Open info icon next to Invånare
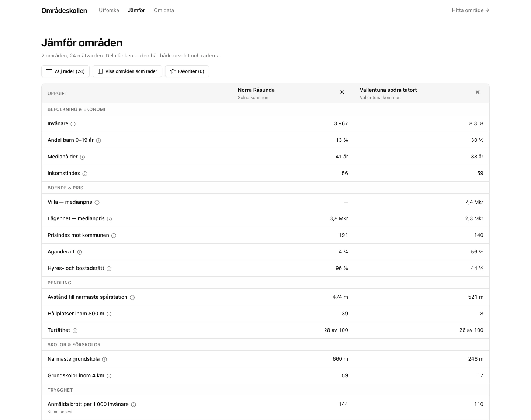The height and width of the screenshot is (420, 531). click(73, 124)
